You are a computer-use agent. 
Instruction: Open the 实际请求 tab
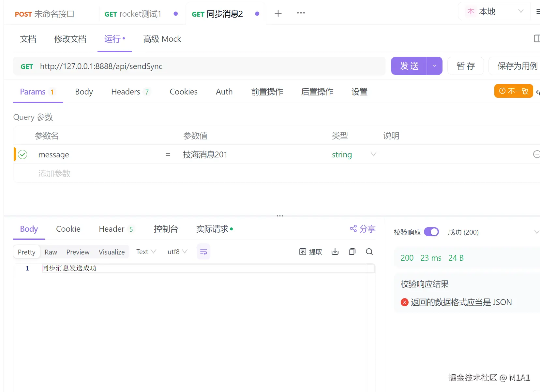[x=215, y=229]
